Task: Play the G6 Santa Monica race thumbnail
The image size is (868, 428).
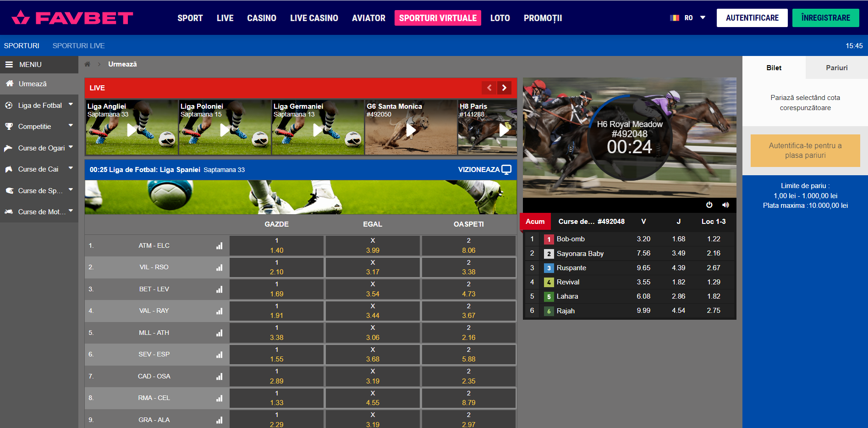Action: coord(411,128)
